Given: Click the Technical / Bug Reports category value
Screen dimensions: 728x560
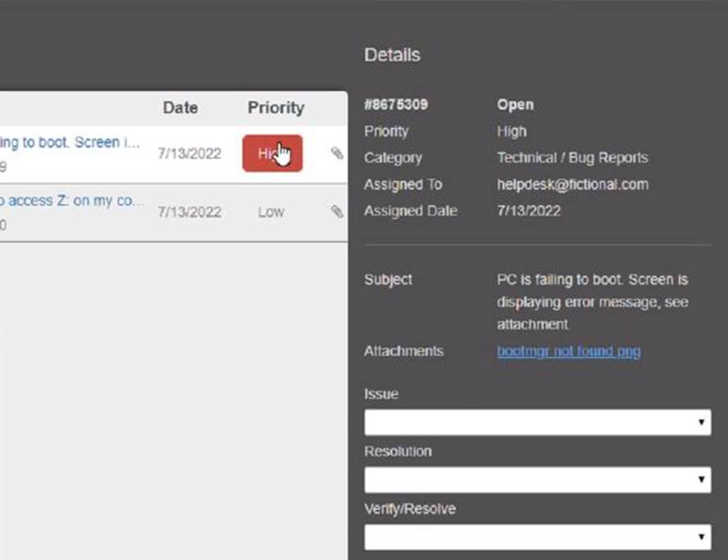Looking at the screenshot, I should tap(572, 157).
